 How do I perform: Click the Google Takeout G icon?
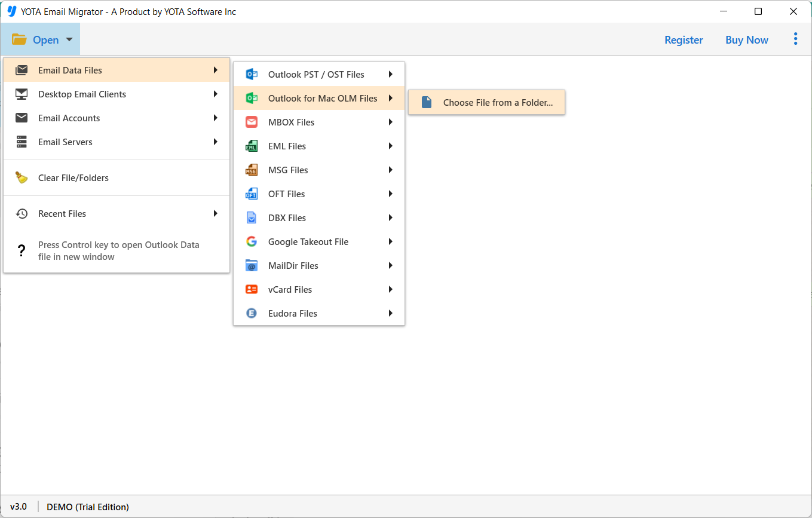click(252, 242)
